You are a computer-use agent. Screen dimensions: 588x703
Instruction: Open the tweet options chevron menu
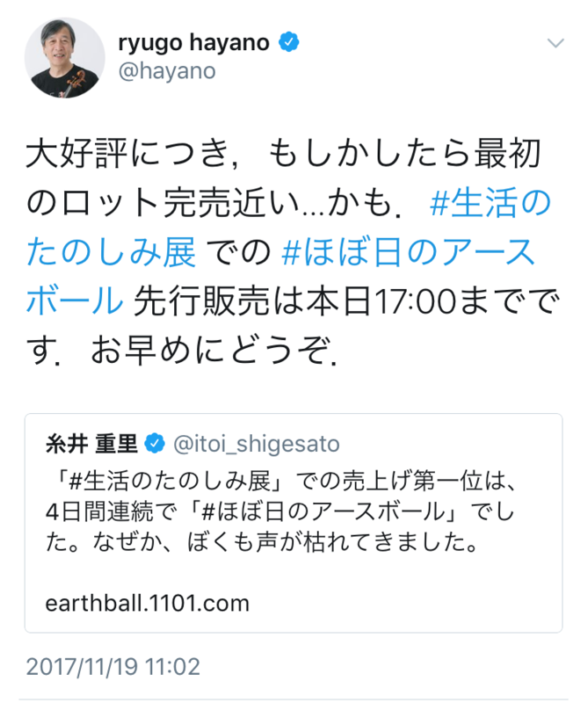pos(555,43)
